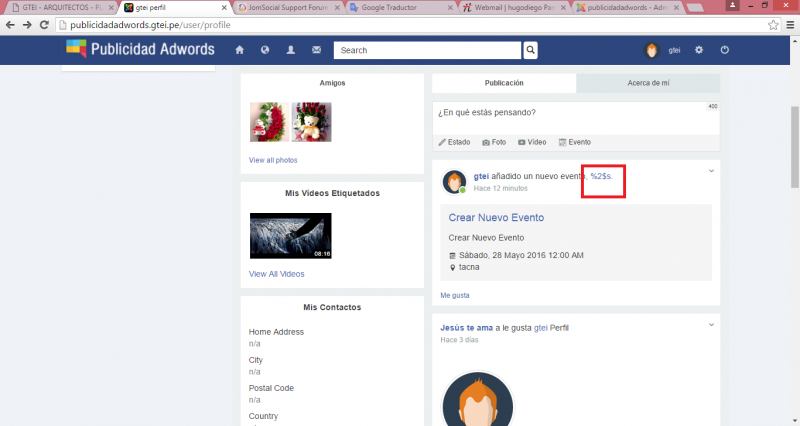Play the 08:16 tagged video thumbnail
800x426 pixels.
291,236
